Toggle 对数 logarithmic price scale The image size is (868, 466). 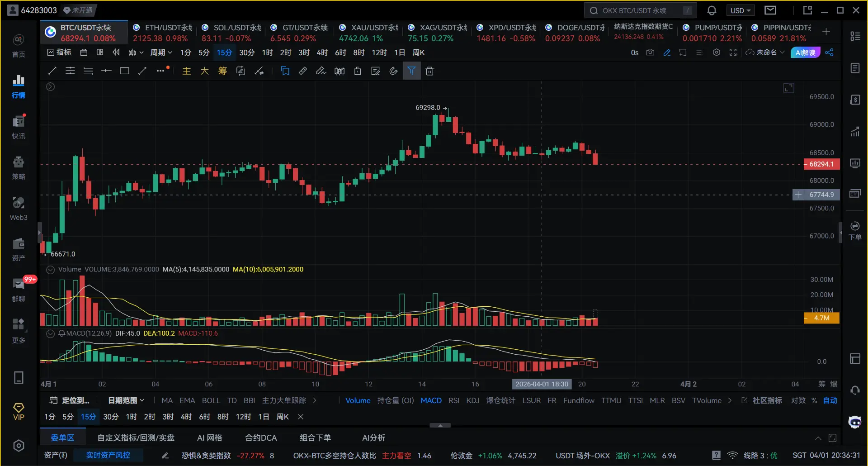tap(798, 400)
